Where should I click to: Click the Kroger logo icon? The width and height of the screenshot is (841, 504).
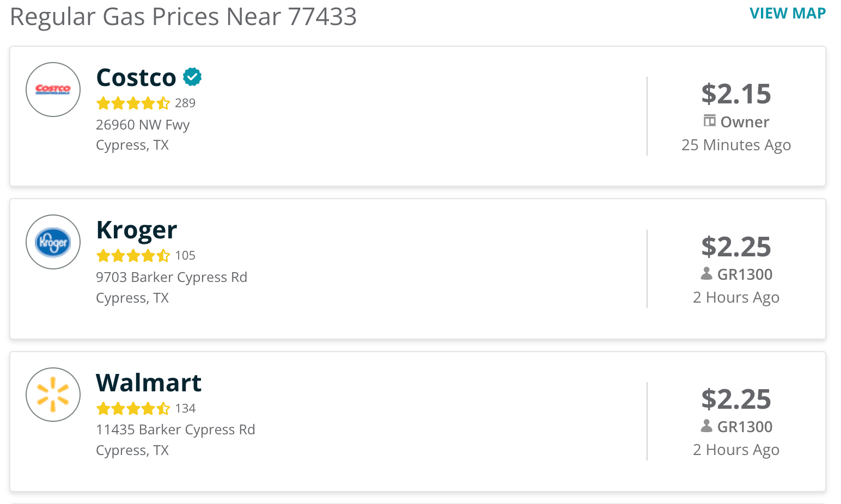[53, 242]
